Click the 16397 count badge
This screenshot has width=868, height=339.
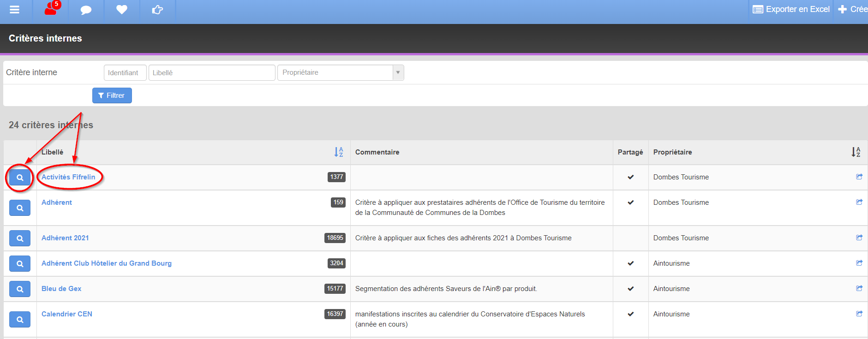tap(335, 314)
